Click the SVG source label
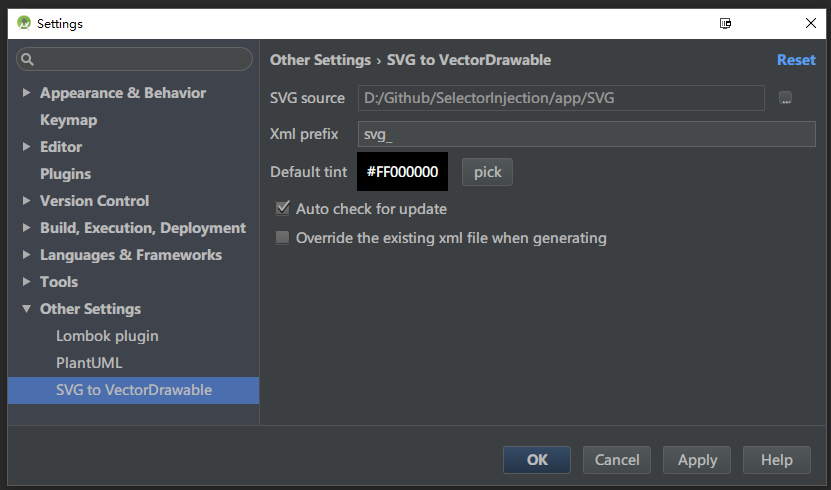Viewport: 831px width, 490px height. point(307,98)
